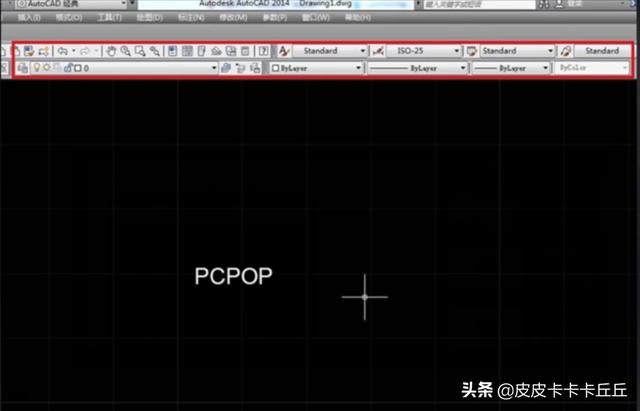This screenshot has height=411, width=640.
Task: Click the disabled ByColor plot style box
Action: point(592,68)
